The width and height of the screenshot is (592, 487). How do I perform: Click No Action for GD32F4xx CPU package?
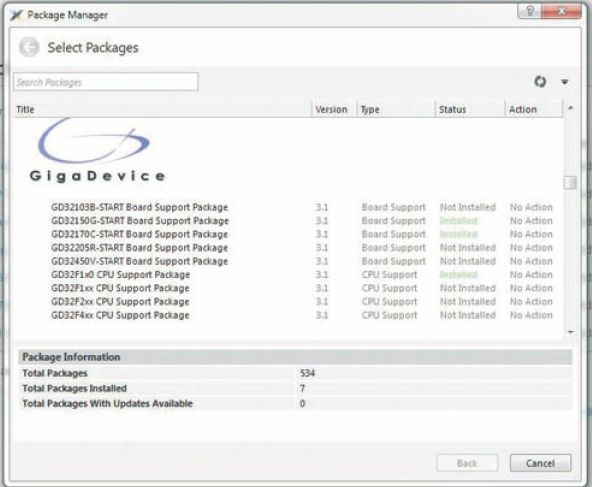(531, 315)
